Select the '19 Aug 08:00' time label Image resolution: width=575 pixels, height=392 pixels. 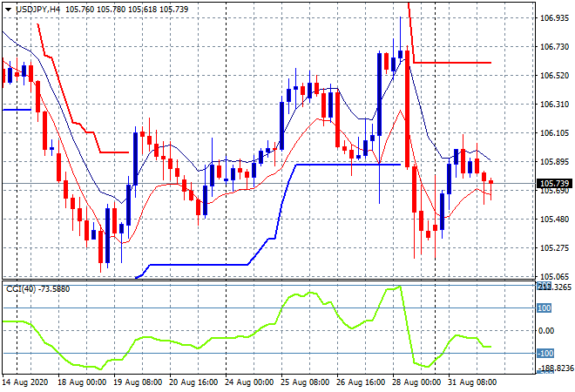138,382
